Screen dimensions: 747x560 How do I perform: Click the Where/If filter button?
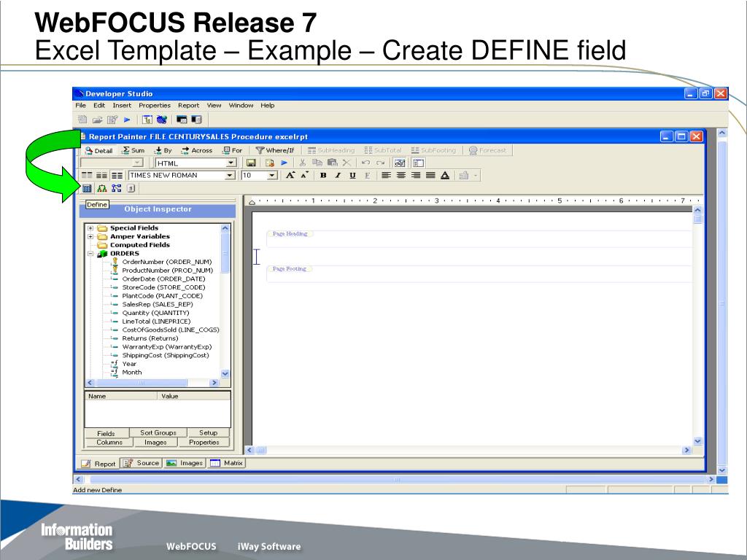click(x=275, y=150)
